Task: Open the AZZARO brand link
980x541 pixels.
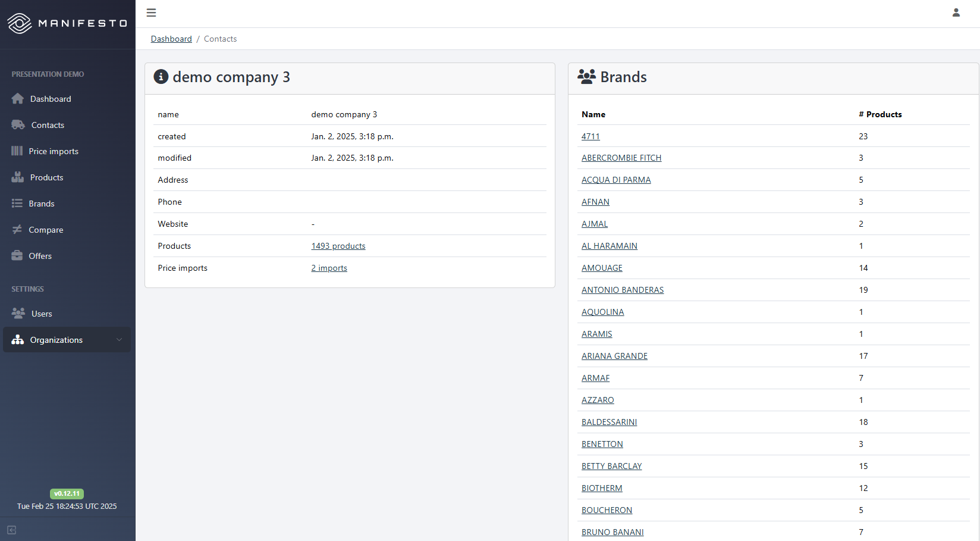Action: [x=598, y=400]
